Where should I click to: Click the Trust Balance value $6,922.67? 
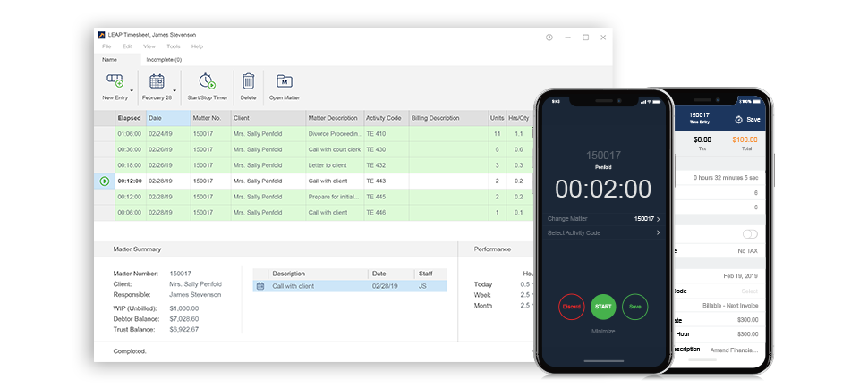tap(184, 329)
